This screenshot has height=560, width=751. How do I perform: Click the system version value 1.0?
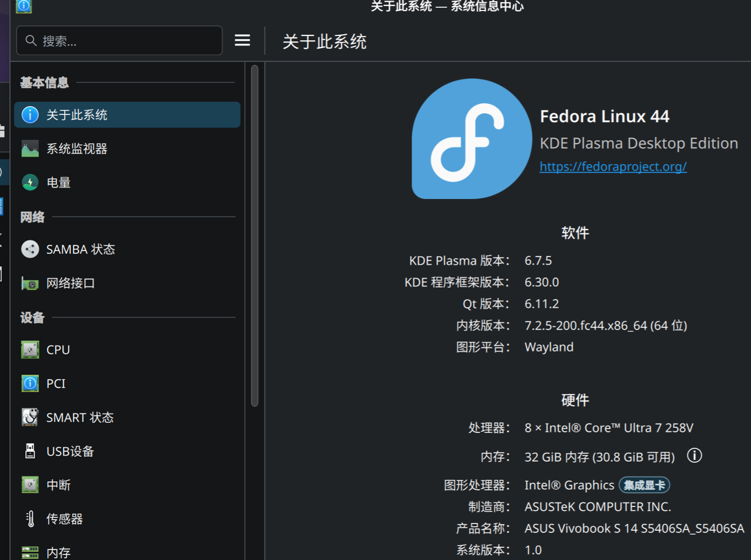point(533,550)
